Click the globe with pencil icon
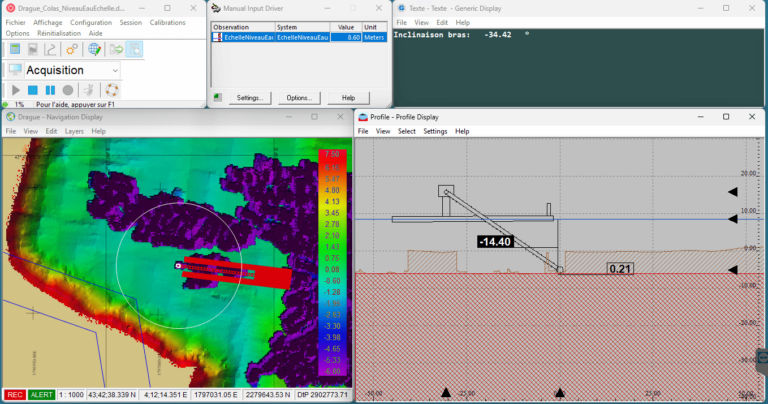 tap(93, 49)
